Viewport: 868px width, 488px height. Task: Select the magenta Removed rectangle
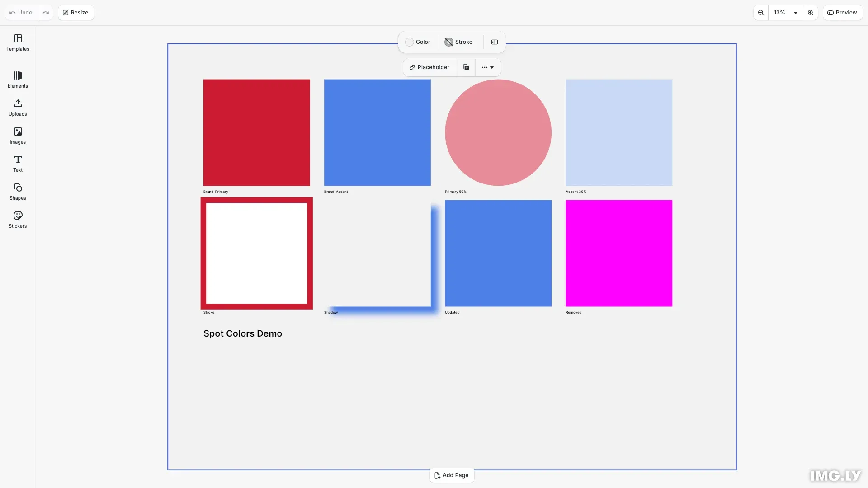(x=618, y=253)
